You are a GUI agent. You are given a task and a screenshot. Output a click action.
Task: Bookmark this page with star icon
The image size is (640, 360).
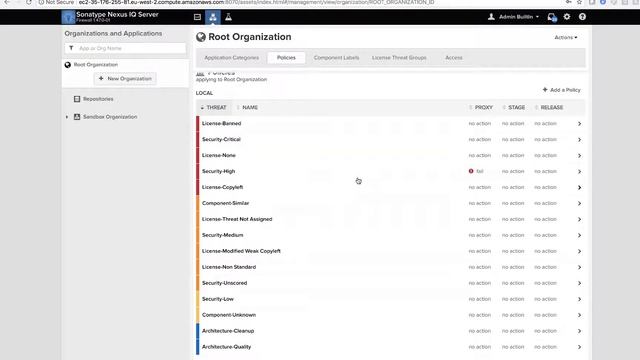click(579, 2)
